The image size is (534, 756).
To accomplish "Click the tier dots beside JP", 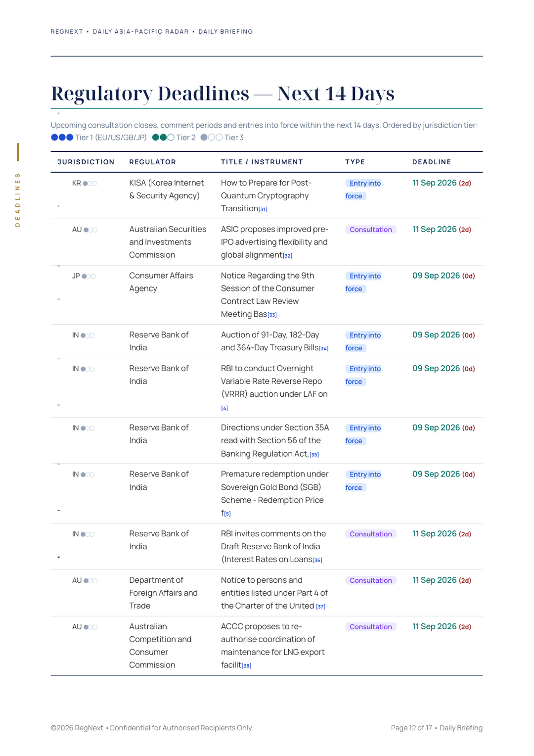I will 89,276.
